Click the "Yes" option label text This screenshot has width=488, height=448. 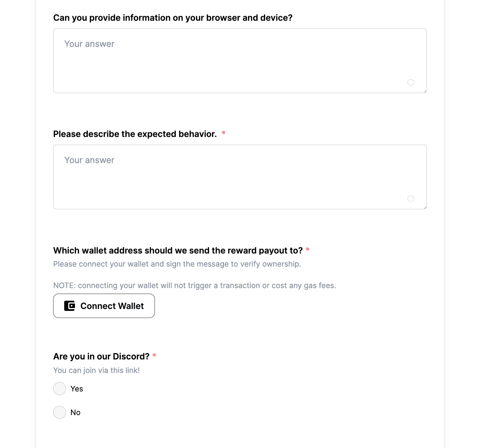coord(77,389)
